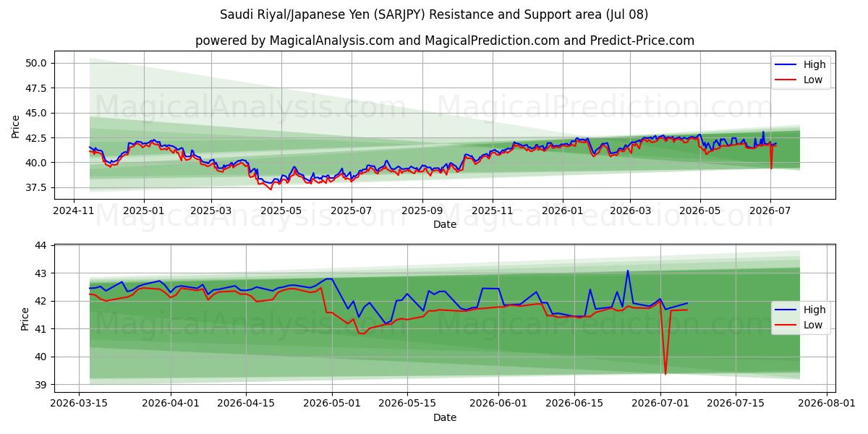Click the 2026-03-15 label on bottom chart's date axis
The height and width of the screenshot is (434, 868).
pyautogui.click(x=80, y=404)
